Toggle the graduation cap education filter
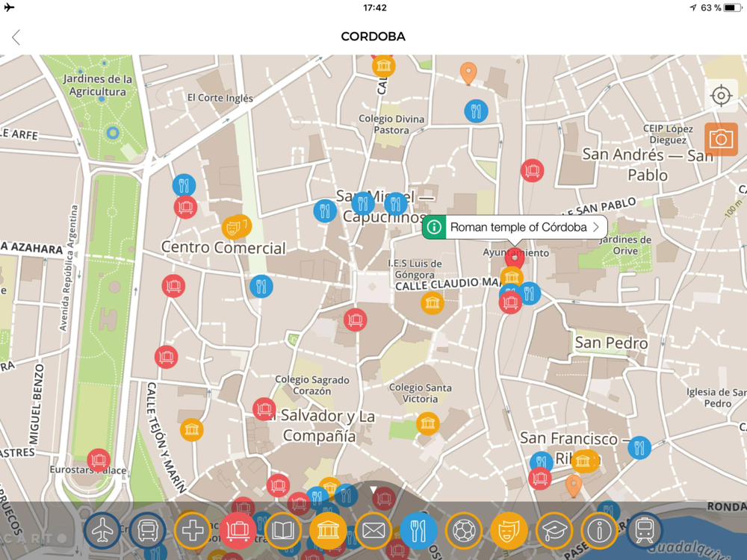747x560 pixels. (x=554, y=530)
